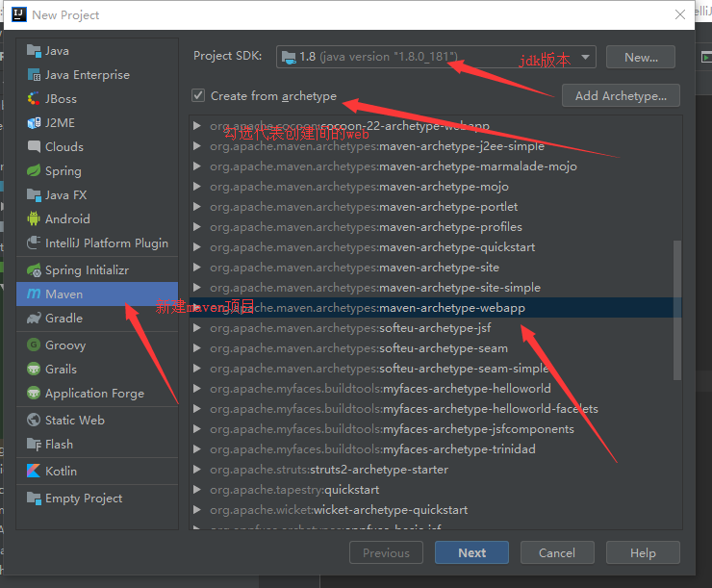712x588 pixels.
Task: Click the Application Forge icon
Action: tap(34, 394)
